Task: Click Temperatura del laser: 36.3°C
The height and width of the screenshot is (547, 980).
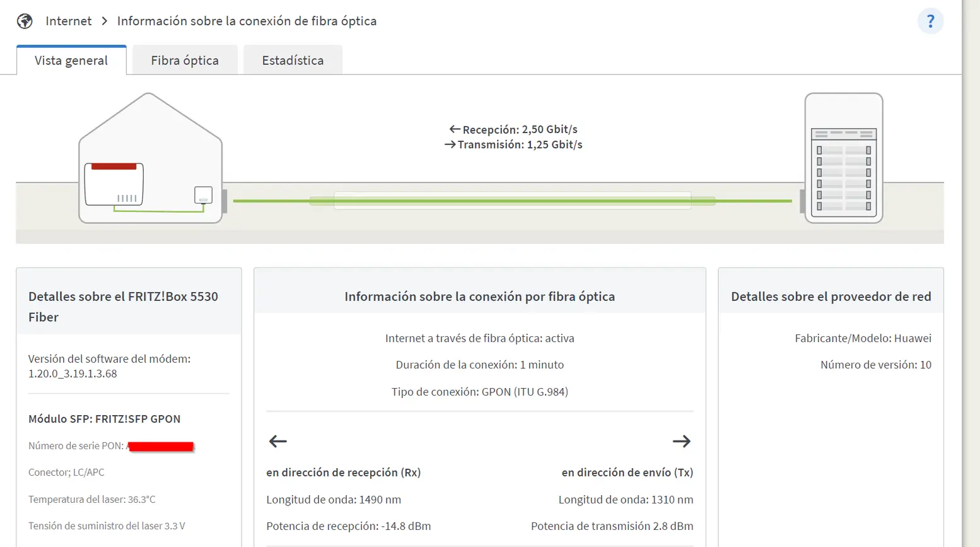Action: pos(91,499)
